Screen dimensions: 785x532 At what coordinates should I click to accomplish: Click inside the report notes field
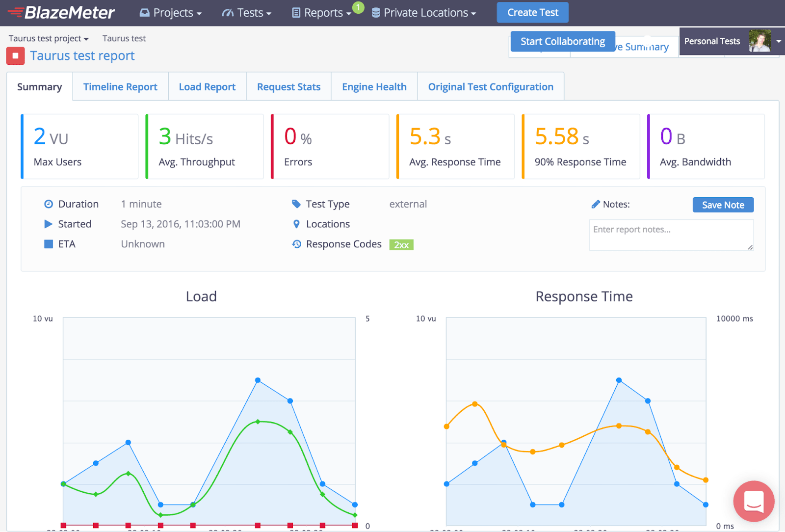(671, 235)
